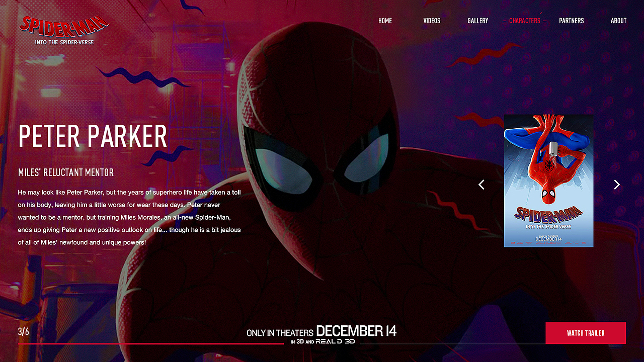The image size is (644, 362).
Task: Click the "in 3D and RealD 3D" text
Action: (323, 341)
